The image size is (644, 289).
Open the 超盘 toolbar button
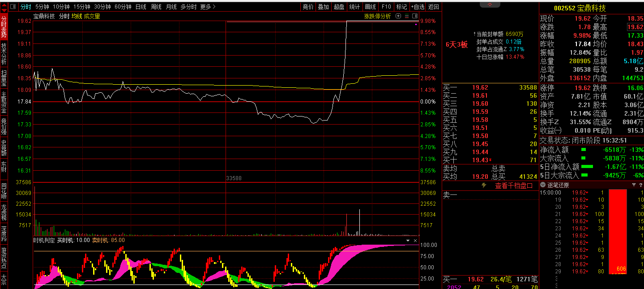(339, 7)
